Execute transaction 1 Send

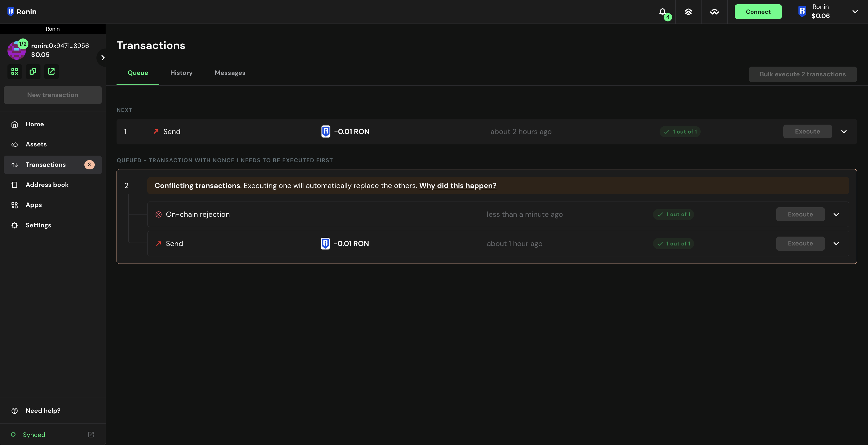click(807, 131)
